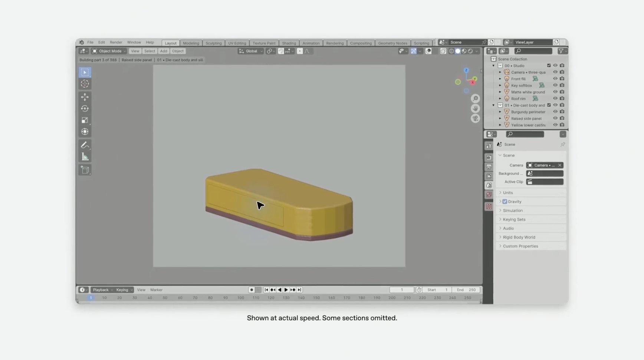Image resolution: width=644 pixels, height=360 pixels.
Task: Jump to the timeline end frame
Action: (x=299, y=290)
